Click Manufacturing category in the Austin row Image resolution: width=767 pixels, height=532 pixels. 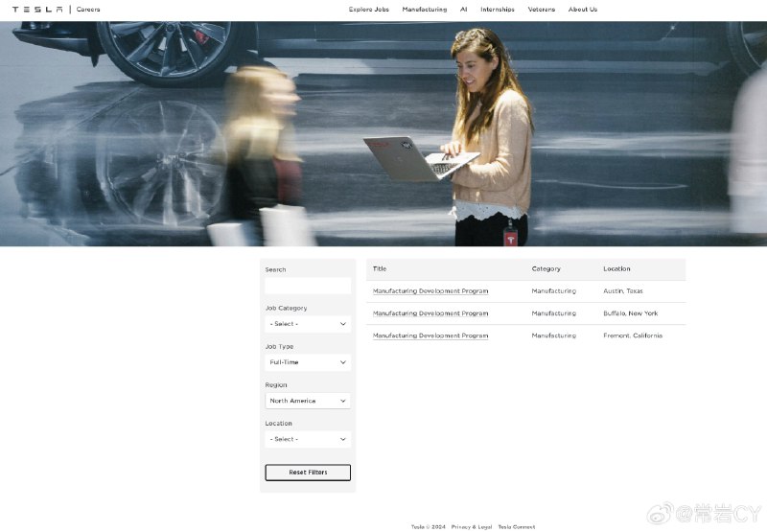point(554,291)
